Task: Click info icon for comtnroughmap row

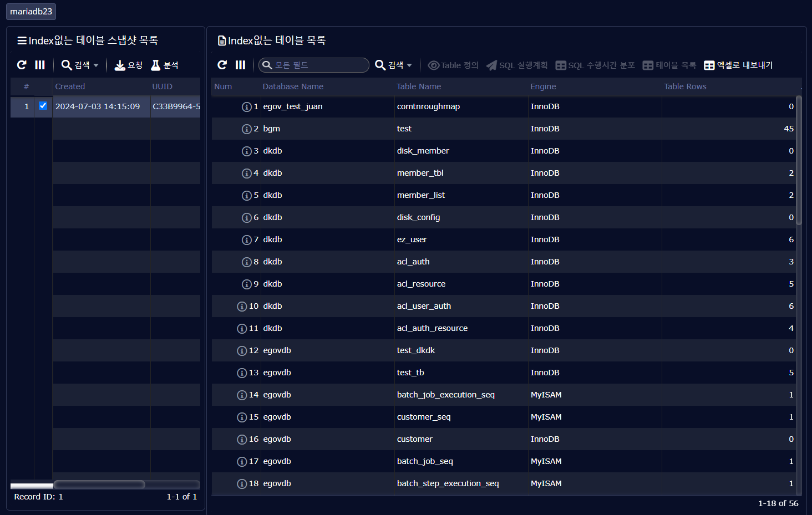Action: coord(246,107)
